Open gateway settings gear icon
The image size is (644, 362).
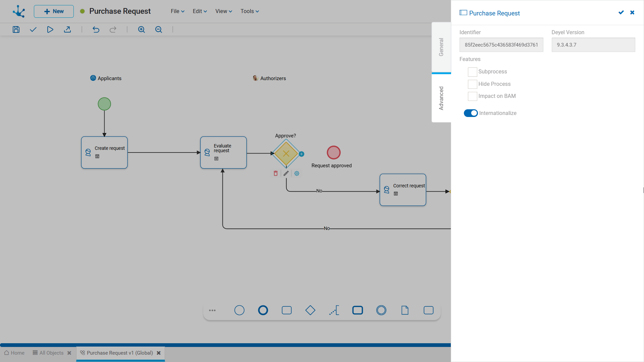point(297,173)
